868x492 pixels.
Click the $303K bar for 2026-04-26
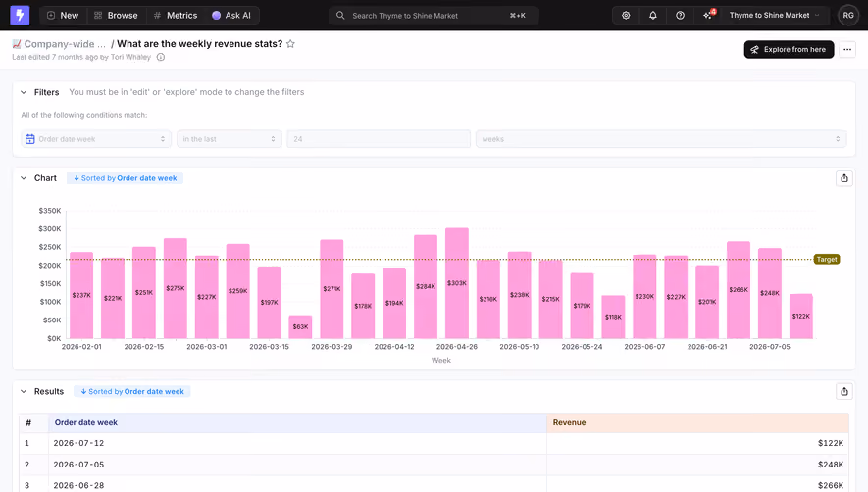point(457,283)
